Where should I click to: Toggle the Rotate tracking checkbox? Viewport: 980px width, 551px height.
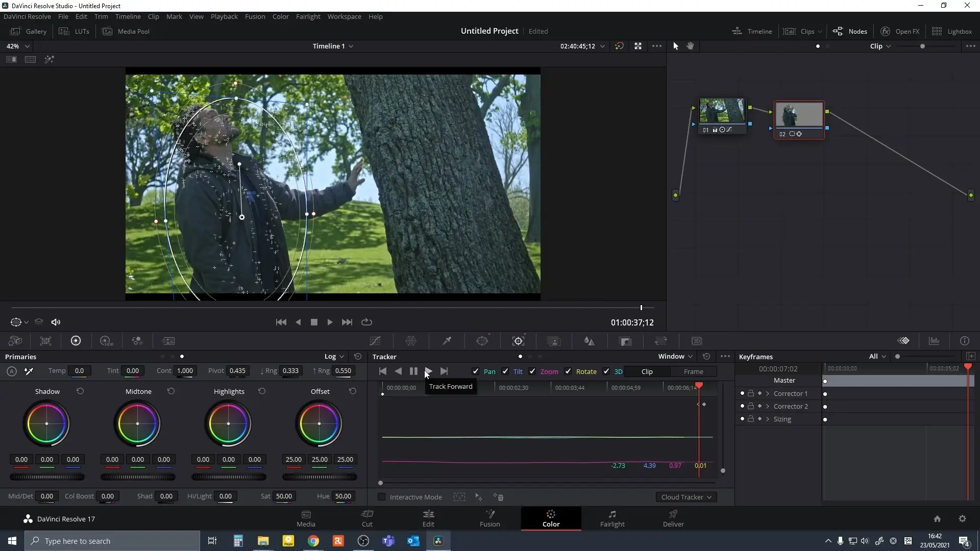point(568,371)
